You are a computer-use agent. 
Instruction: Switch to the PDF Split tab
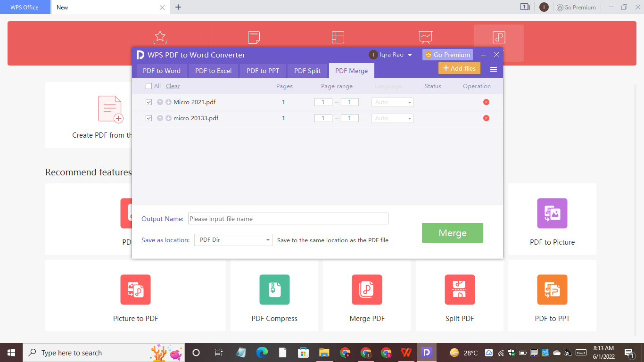click(x=307, y=71)
